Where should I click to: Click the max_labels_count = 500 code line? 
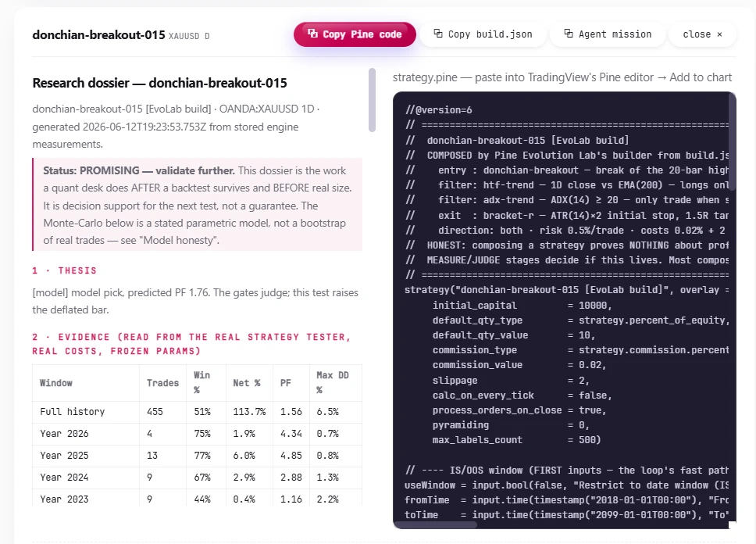516,440
